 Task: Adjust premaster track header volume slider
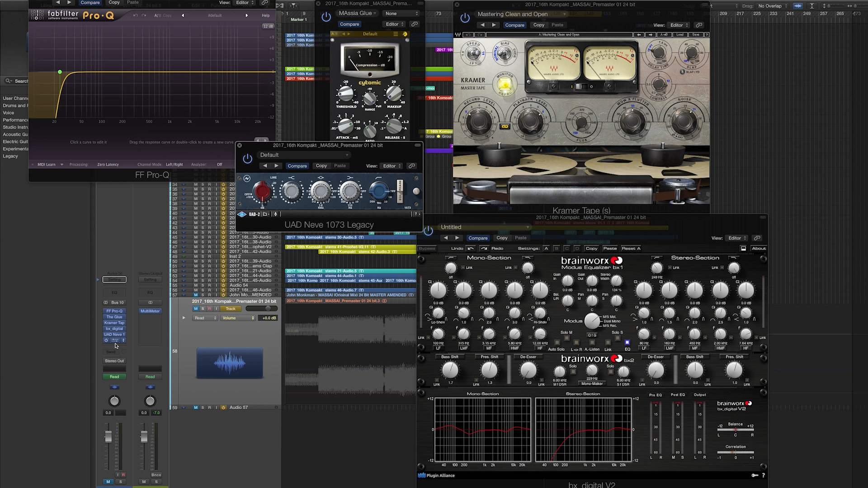point(261,309)
